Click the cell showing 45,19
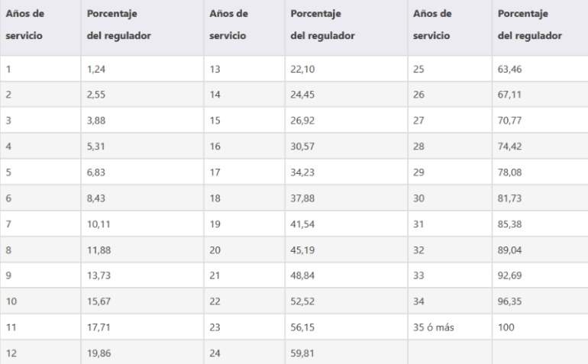The height and width of the screenshot is (364, 588). point(346,250)
